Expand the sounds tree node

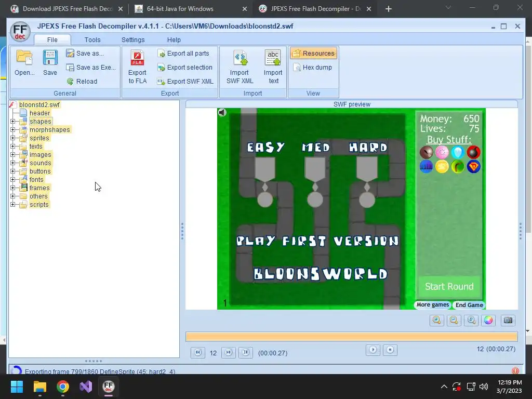(13, 163)
